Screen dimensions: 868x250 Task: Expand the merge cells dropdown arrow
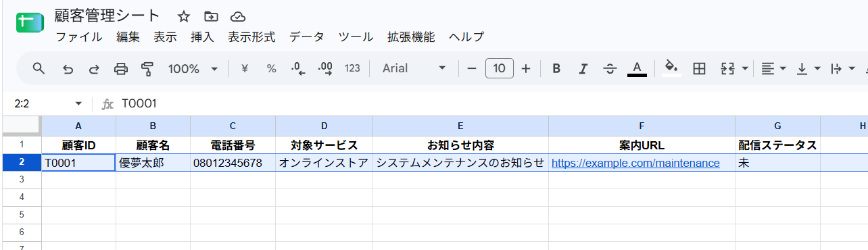745,68
